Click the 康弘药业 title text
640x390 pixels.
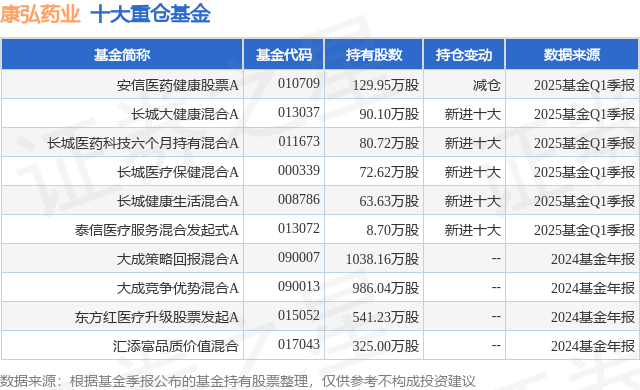coord(40,14)
